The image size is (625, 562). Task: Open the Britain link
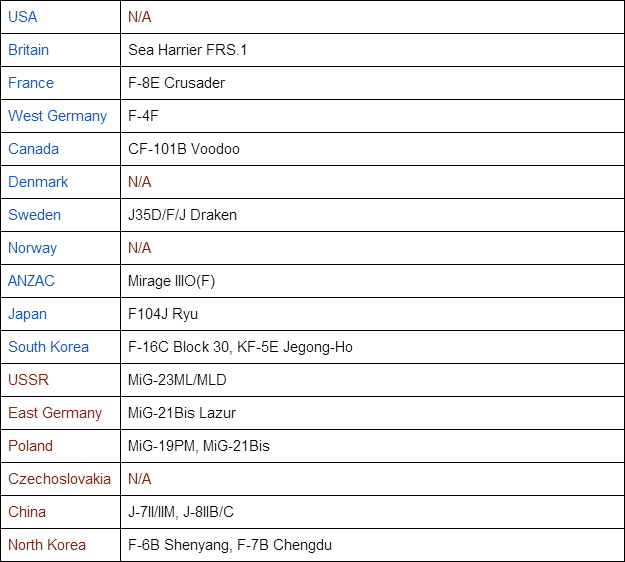28,50
